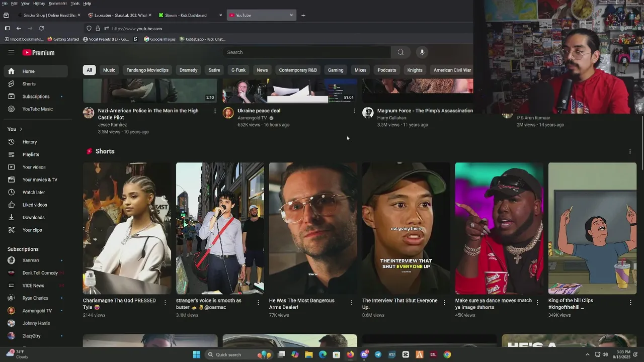The height and width of the screenshot is (362, 644).
Task: Open Google Images bookmark
Action: pyautogui.click(x=159, y=39)
